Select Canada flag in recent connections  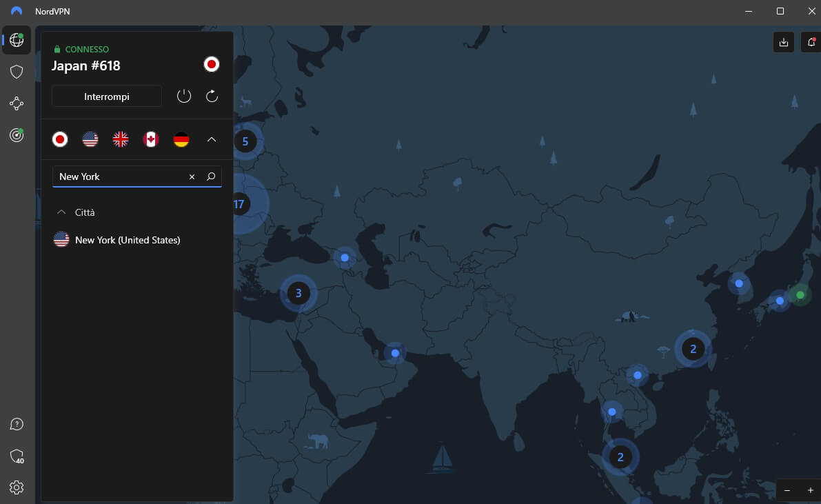[151, 139]
